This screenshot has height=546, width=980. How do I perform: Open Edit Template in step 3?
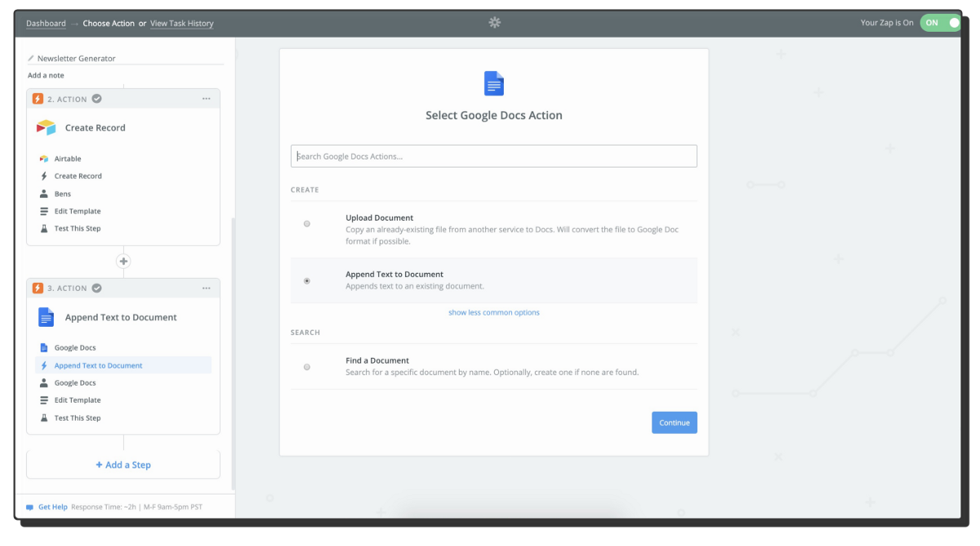point(78,401)
